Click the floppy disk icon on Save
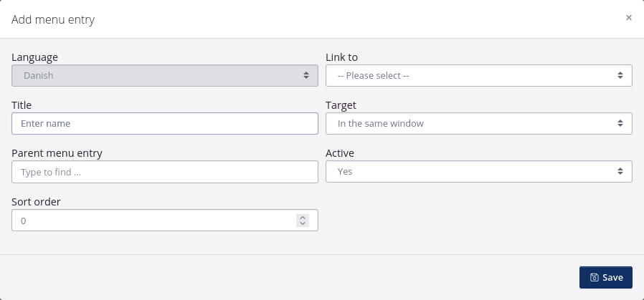This screenshot has height=300, width=644. pyautogui.click(x=594, y=278)
